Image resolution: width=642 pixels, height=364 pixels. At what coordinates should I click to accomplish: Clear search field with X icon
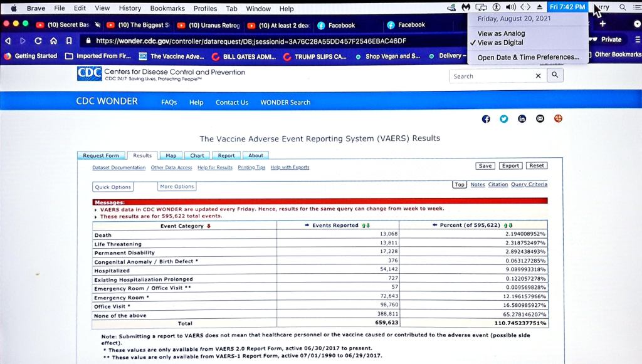[x=538, y=76]
